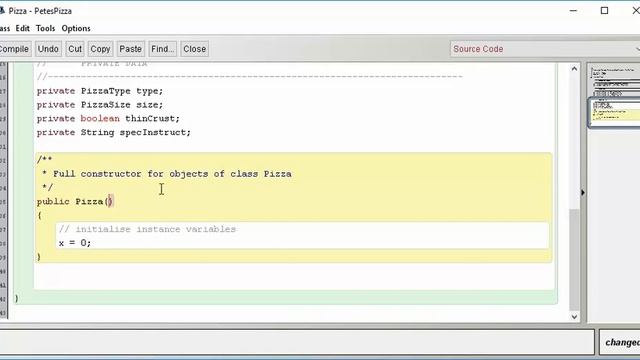
Task: Click the Javadoc opening '/**' line
Action: click(44, 159)
